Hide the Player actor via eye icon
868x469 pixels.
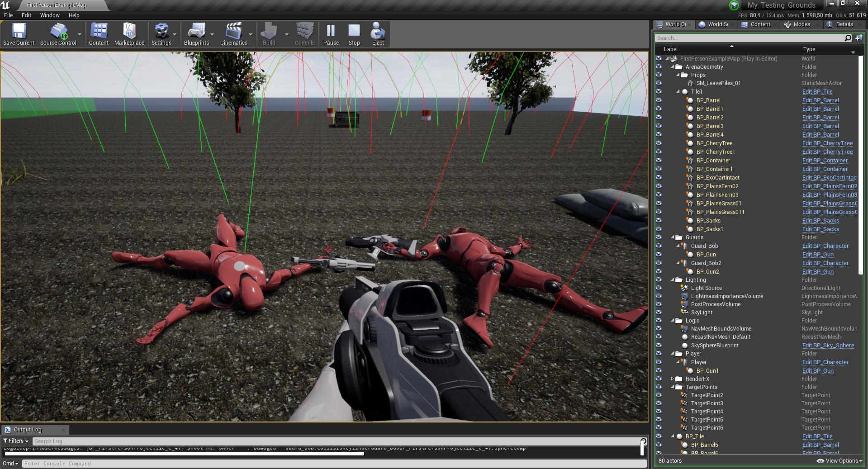(659, 362)
